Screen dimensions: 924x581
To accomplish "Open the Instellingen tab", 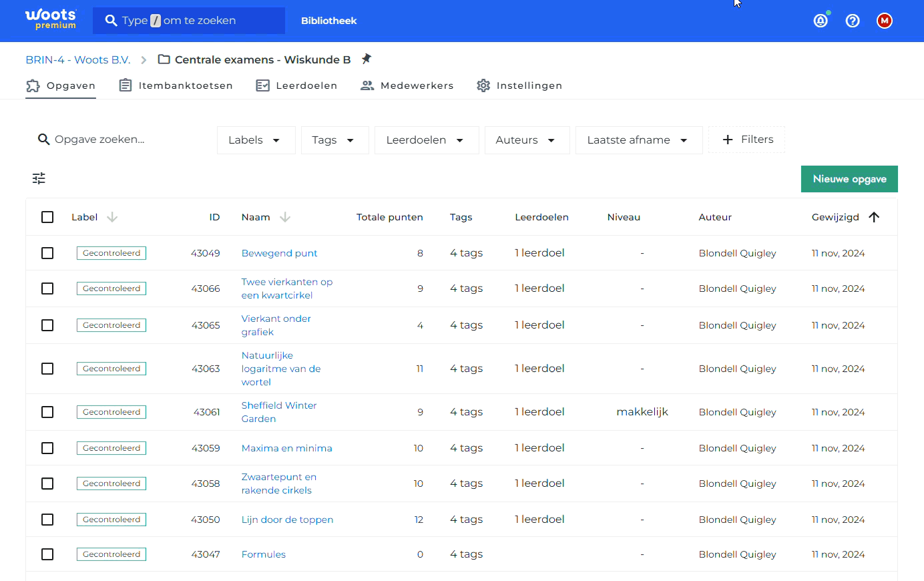I will (519, 85).
